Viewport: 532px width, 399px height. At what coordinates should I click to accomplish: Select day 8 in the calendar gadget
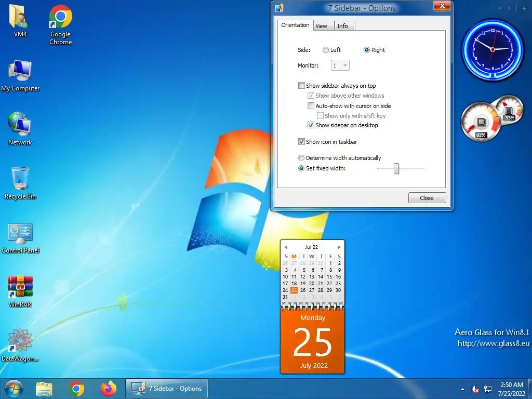click(x=330, y=270)
